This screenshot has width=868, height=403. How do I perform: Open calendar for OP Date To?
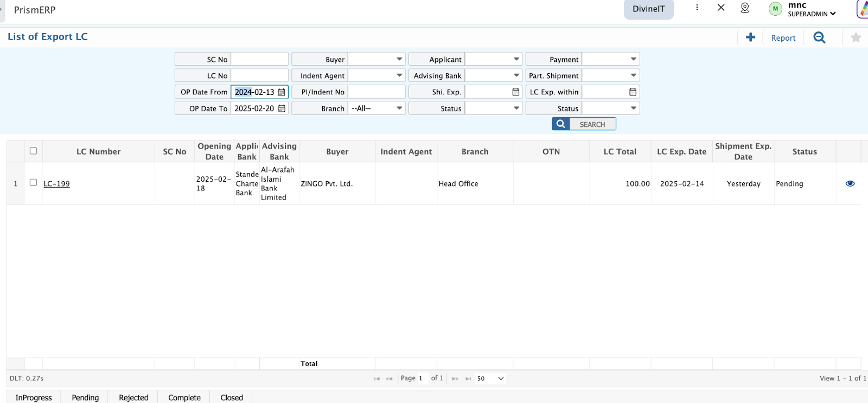[x=282, y=108]
